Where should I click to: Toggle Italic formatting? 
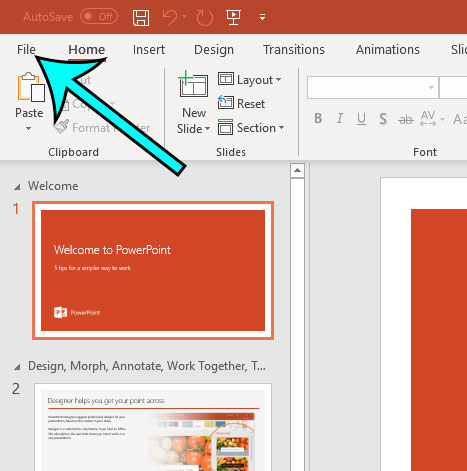tap(340, 118)
